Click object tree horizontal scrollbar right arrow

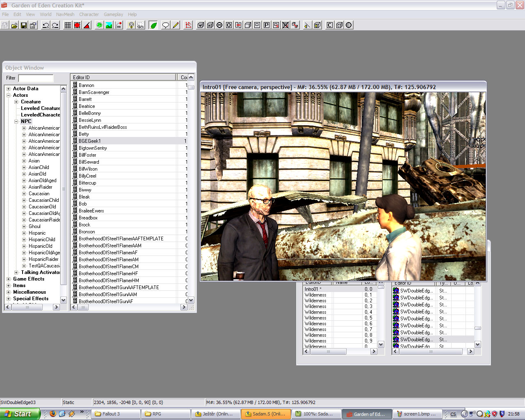pos(57,307)
